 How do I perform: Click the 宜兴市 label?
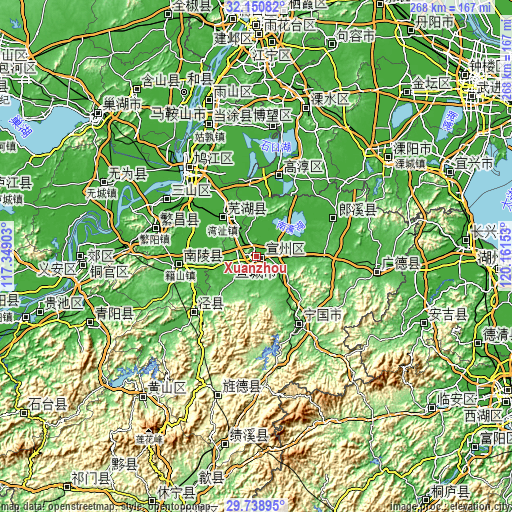tap(474, 164)
